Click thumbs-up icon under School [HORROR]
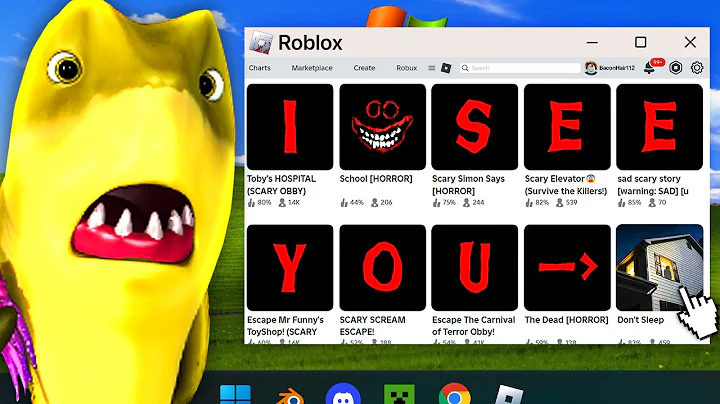The image size is (720, 404). point(344,202)
